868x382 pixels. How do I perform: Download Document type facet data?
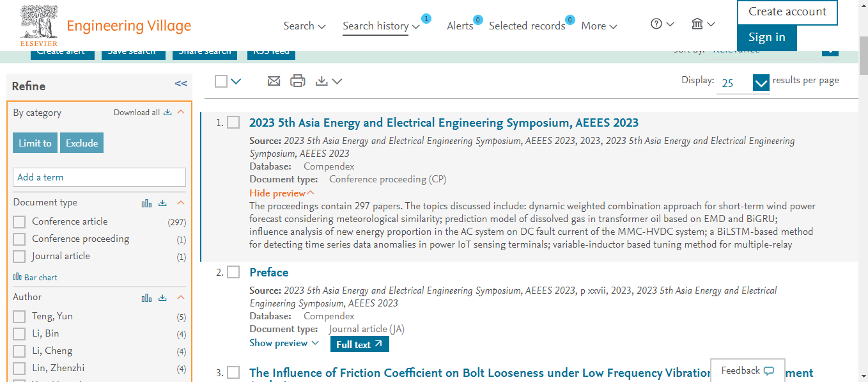(x=162, y=203)
